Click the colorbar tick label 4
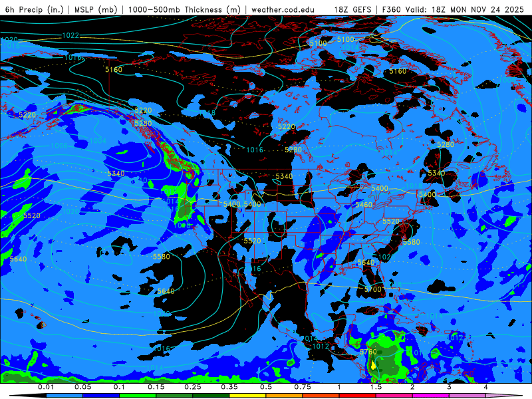 [486, 387]
